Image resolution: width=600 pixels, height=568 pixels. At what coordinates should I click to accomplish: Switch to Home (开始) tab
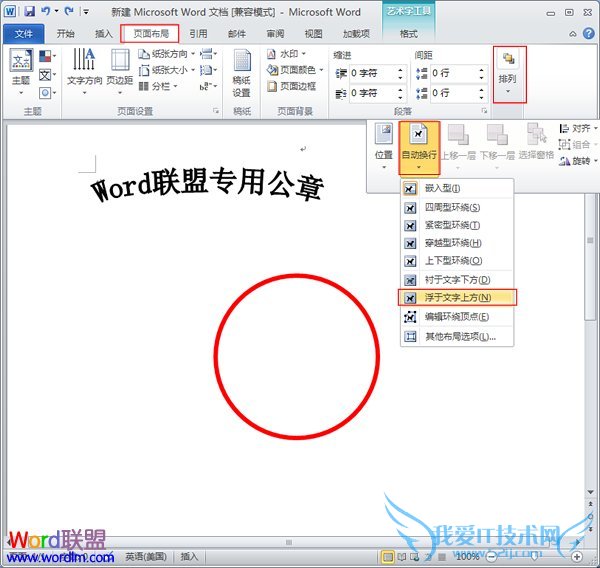click(65, 34)
